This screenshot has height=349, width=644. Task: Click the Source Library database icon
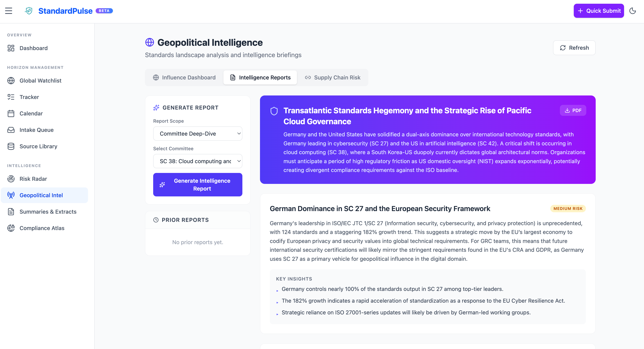tap(11, 146)
